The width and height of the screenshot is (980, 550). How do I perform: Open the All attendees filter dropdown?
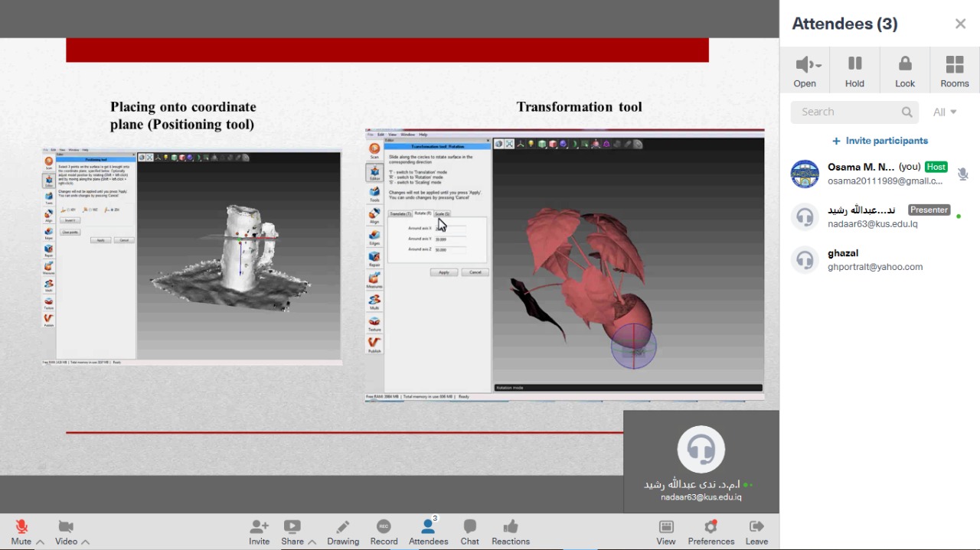pyautogui.click(x=945, y=112)
